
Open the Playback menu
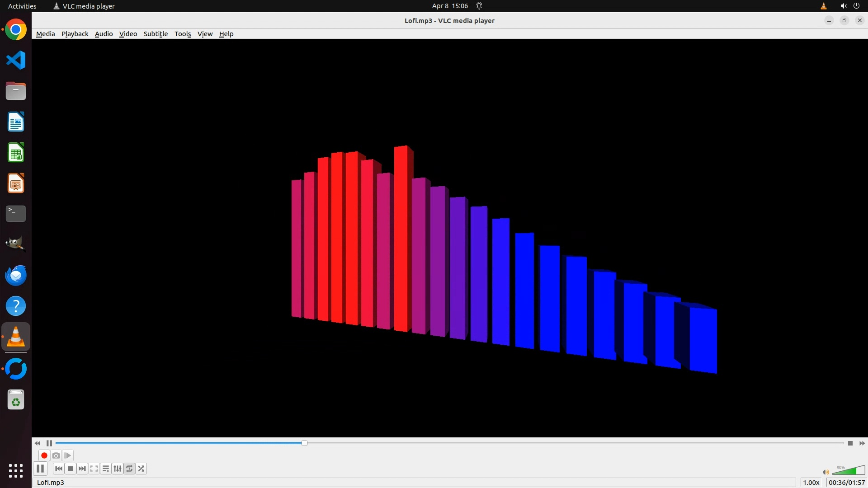(x=75, y=34)
